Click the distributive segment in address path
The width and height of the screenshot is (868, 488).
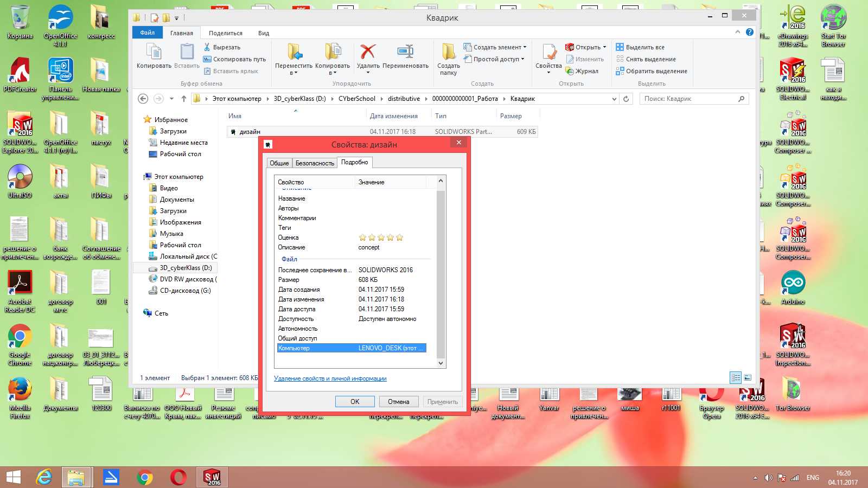404,99
